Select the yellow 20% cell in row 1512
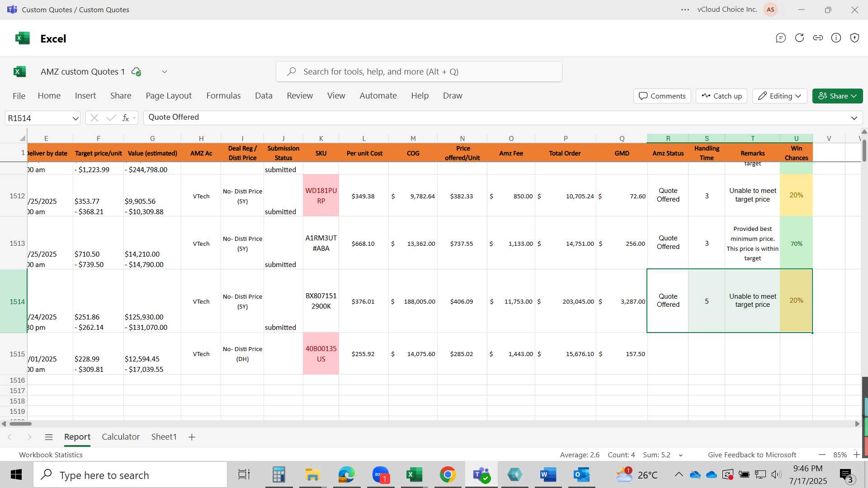 click(x=796, y=195)
